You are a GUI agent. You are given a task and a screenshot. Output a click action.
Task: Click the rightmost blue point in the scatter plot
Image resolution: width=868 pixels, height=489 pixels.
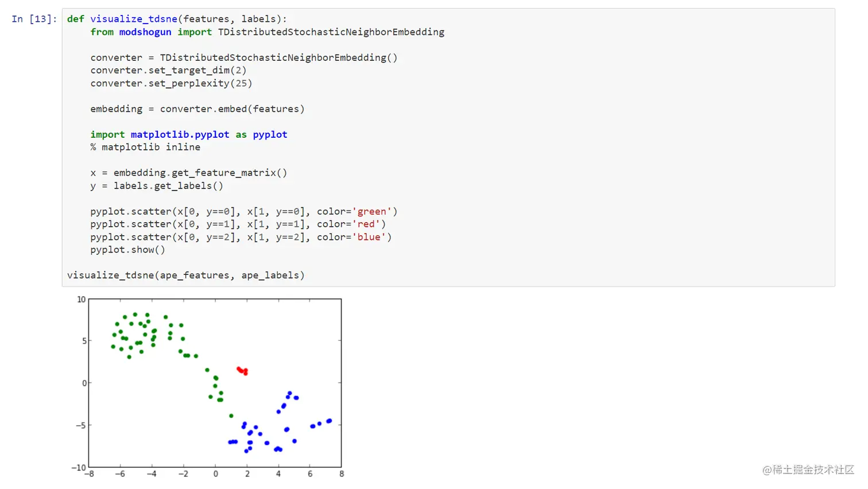click(330, 421)
